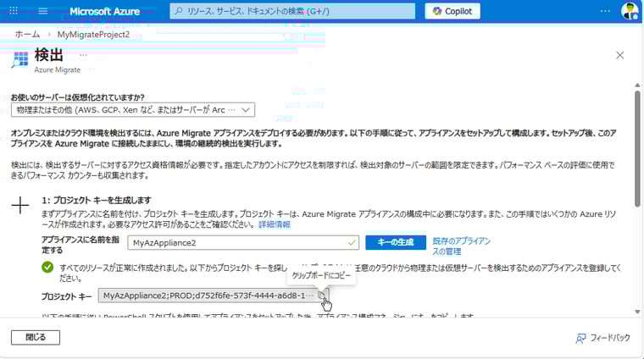This screenshot has width=644, height=359.
Task: Click the scrollbar up arrow
Action: pos(637,86)
